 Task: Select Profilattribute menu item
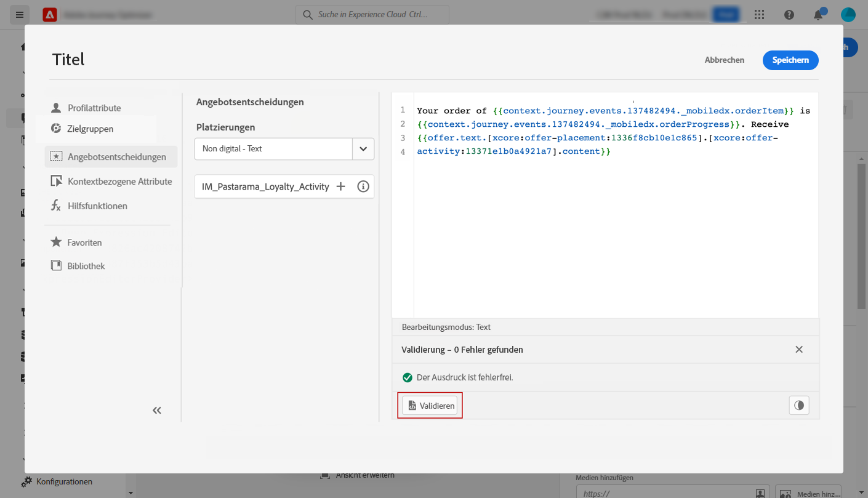click(x=94, y=108)
